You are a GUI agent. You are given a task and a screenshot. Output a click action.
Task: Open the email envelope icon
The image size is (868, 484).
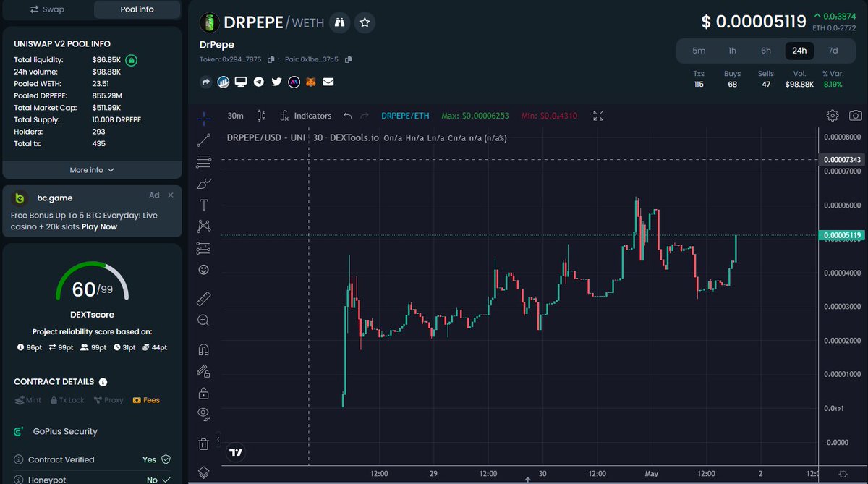click(x=328, y=82)
